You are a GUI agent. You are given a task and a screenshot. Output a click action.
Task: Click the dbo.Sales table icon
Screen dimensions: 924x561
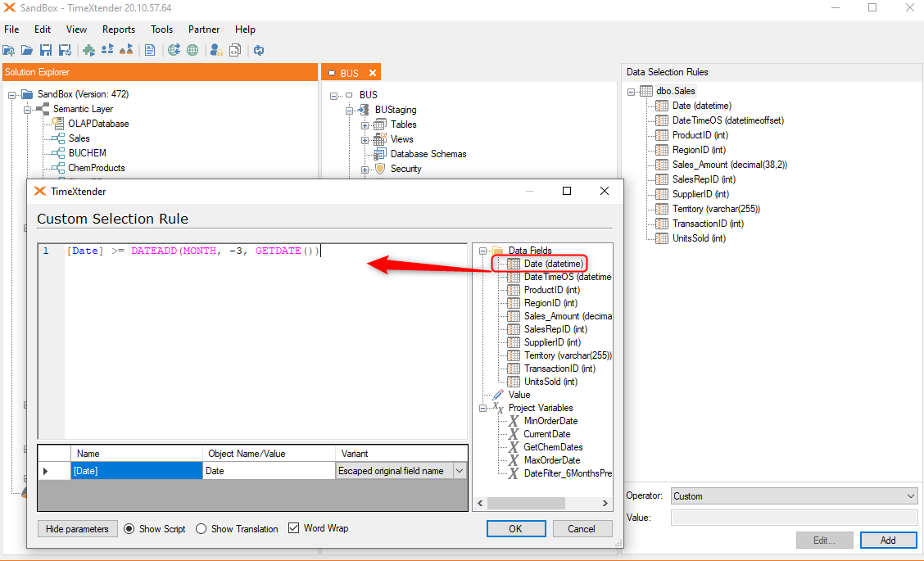(x=646, y=91)
